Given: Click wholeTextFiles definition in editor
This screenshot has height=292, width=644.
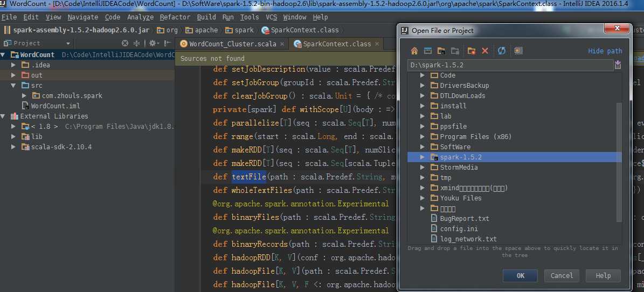Looking at the screenshot, I should point(261,190).
